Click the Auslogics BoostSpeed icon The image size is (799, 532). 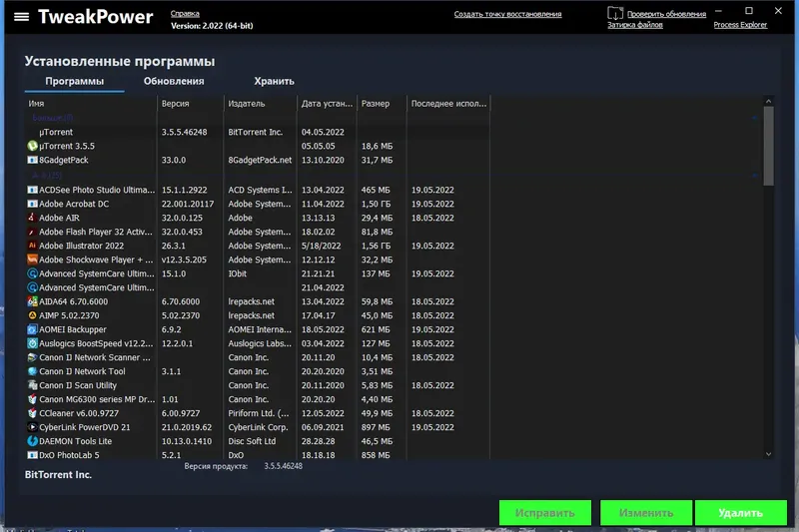32,343
